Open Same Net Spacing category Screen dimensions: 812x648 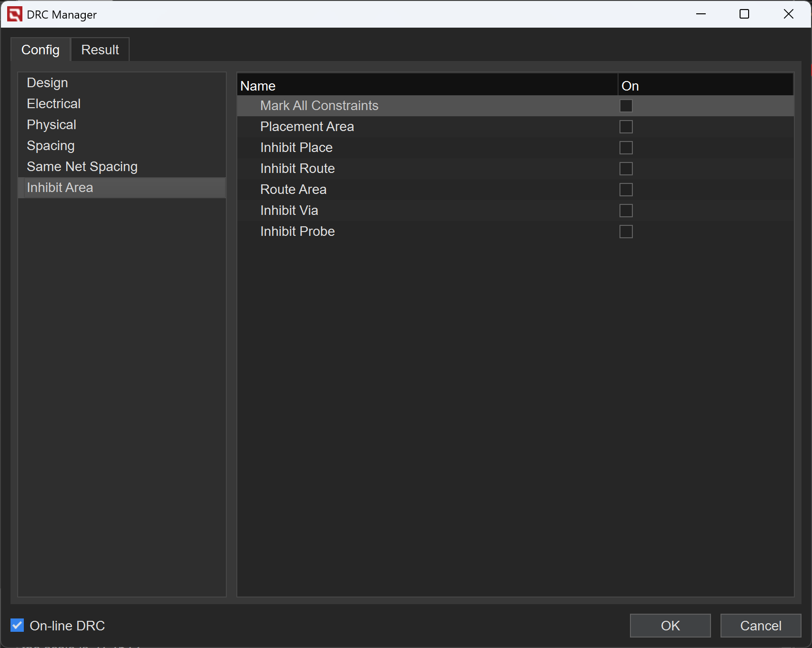click(82, 167)
